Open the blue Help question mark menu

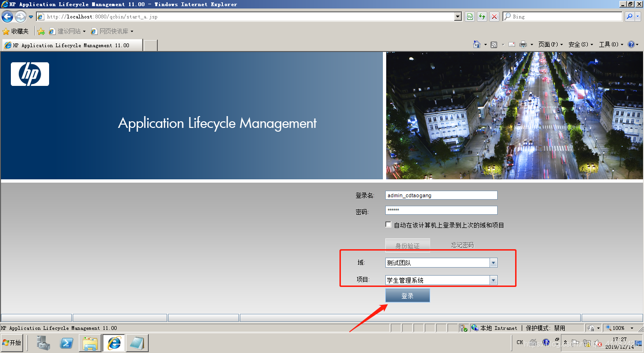(x=633, y=44)
